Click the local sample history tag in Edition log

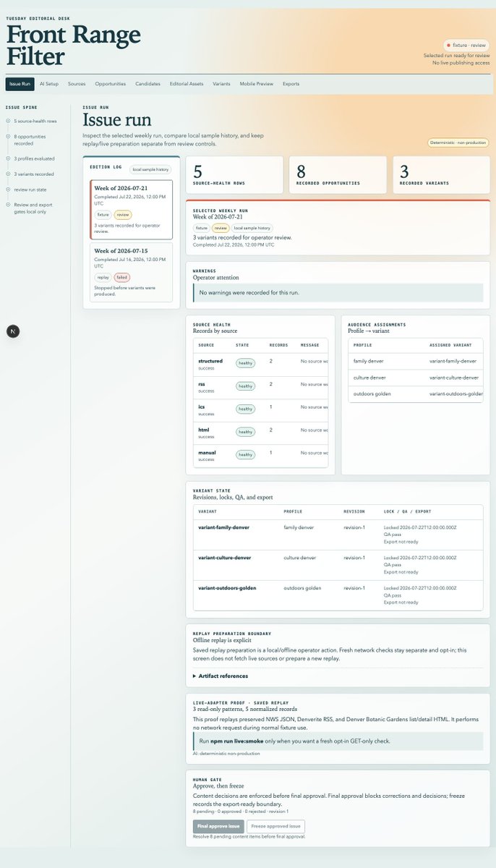[x=150, y=169]
